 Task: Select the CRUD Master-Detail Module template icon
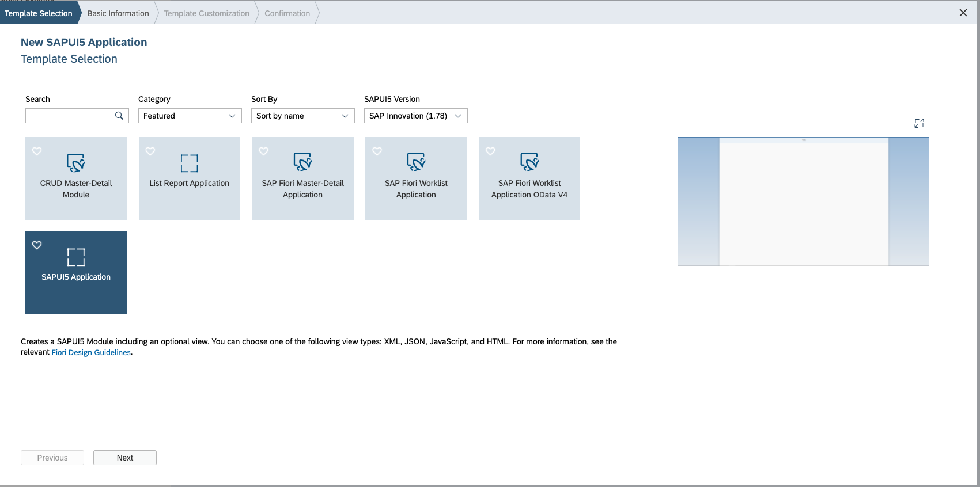coord(76,163)
